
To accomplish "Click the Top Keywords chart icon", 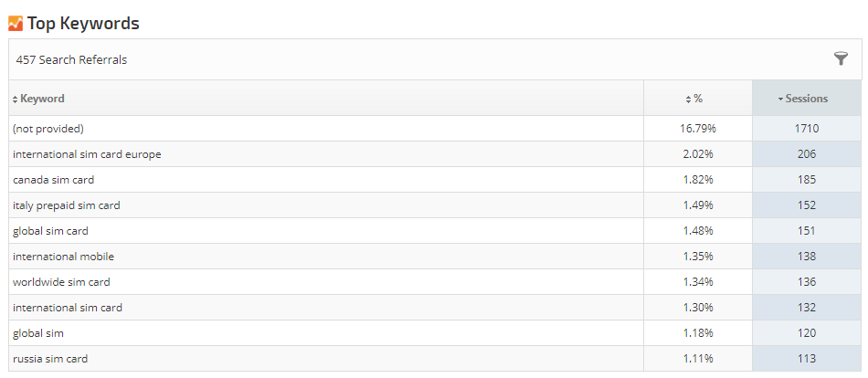I will pos(16,23).
